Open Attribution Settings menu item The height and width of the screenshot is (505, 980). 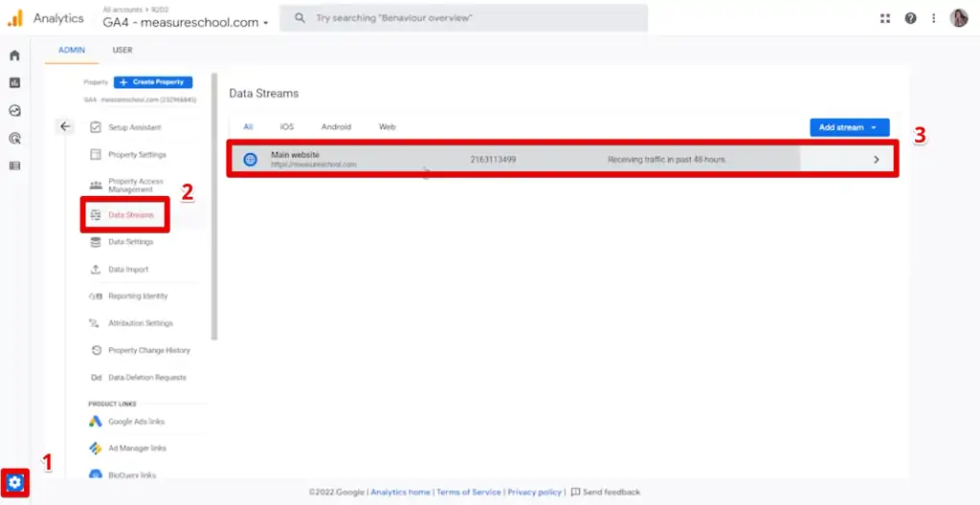pyautogui.click(x=141, y=323)
